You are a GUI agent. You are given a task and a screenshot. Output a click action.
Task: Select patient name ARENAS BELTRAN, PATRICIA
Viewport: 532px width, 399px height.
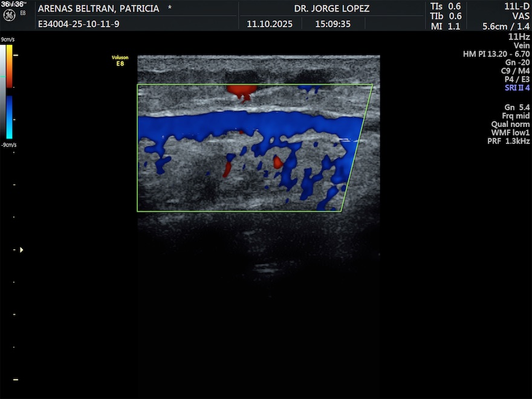[99, 9]
